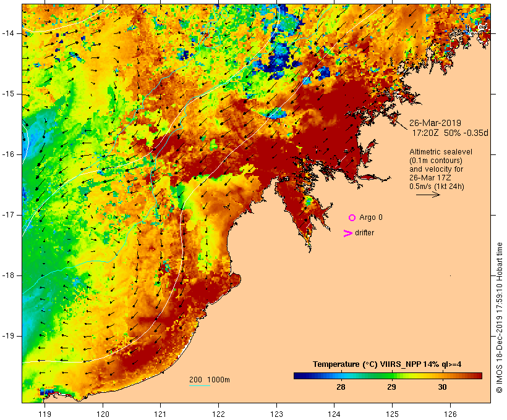Click the 122 longitude axis label
Image resolution: width=507 pixels, height=420 pixels.
(x=219, y=414)
